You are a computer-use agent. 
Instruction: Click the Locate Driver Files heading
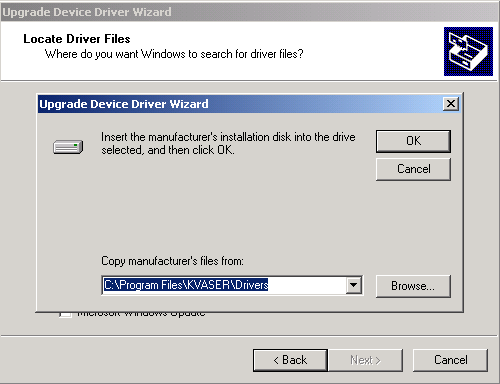click(77, 39)
